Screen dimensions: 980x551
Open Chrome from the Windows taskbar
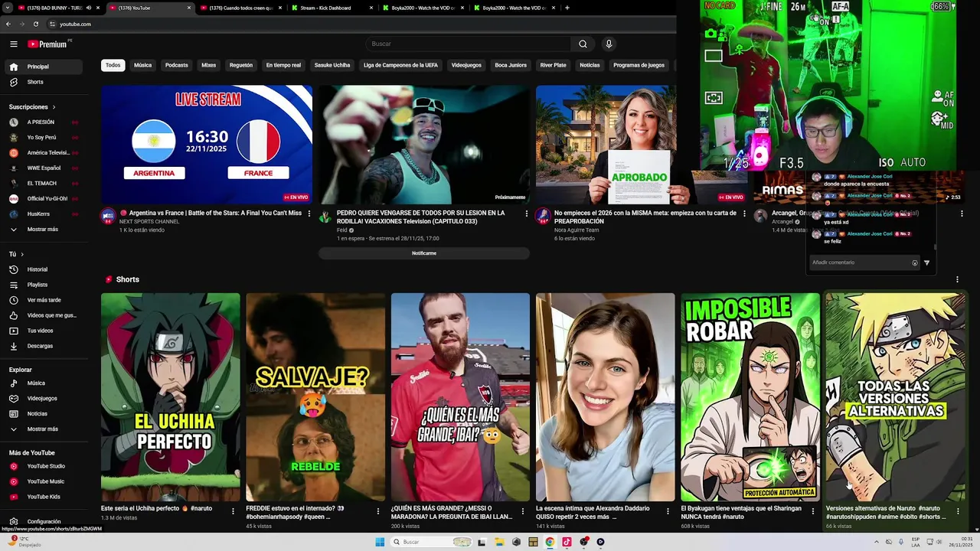pyautogui.click(x=550, y=542)
